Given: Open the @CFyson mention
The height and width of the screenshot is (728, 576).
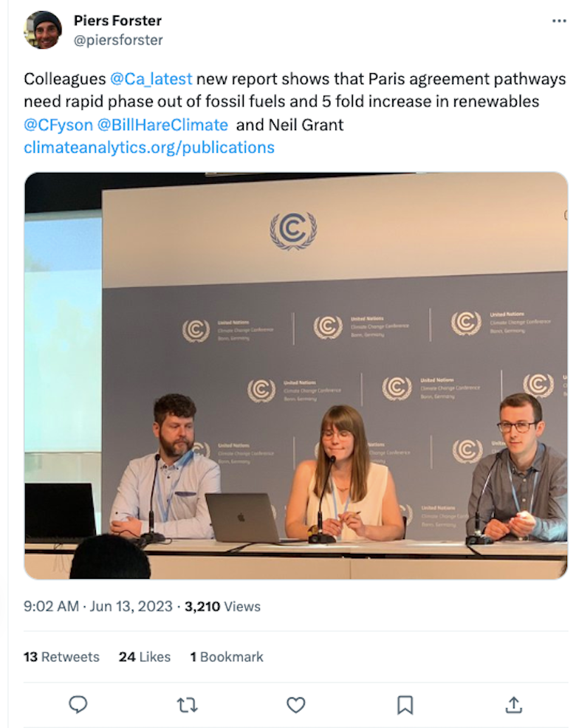Looking at the screenshot, I should click(x=58, y=125).
